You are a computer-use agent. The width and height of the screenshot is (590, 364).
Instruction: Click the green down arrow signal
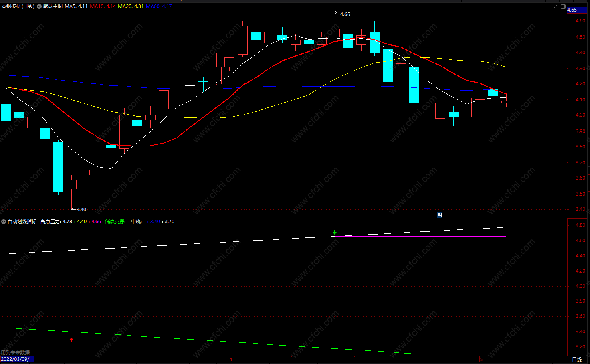pyautogui.click(x=335, y=233)
